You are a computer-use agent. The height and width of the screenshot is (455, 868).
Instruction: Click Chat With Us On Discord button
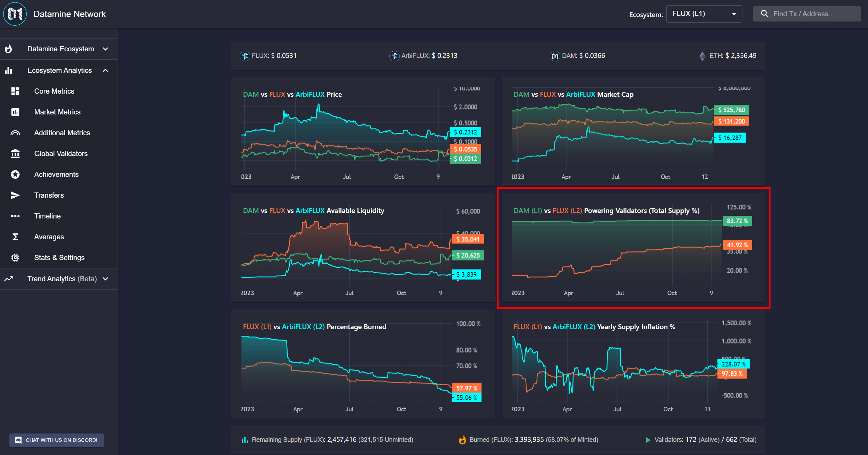click(57, 440)
